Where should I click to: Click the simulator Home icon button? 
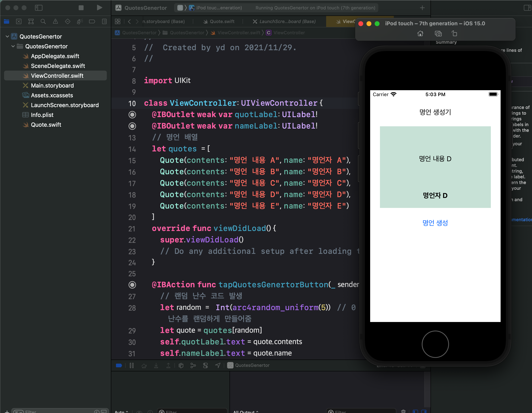[420, 34]
